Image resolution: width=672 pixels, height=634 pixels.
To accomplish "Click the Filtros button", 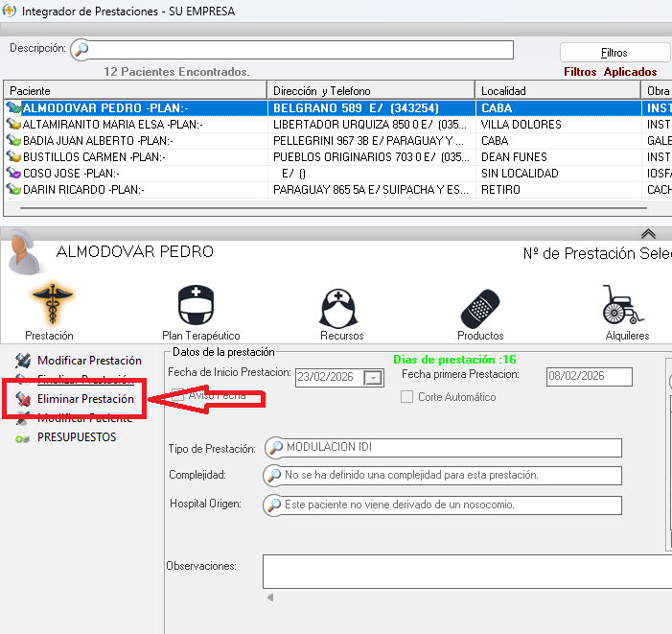I will tap(614, 53).
